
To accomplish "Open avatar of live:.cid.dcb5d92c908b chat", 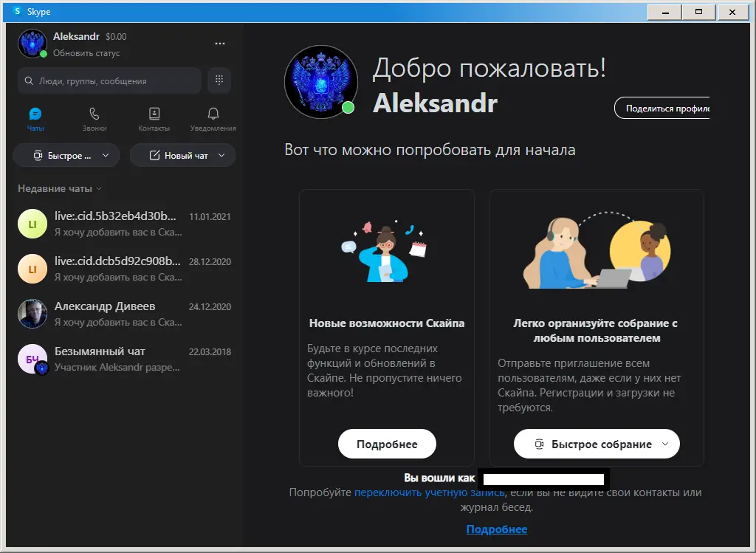I will 32,269.
